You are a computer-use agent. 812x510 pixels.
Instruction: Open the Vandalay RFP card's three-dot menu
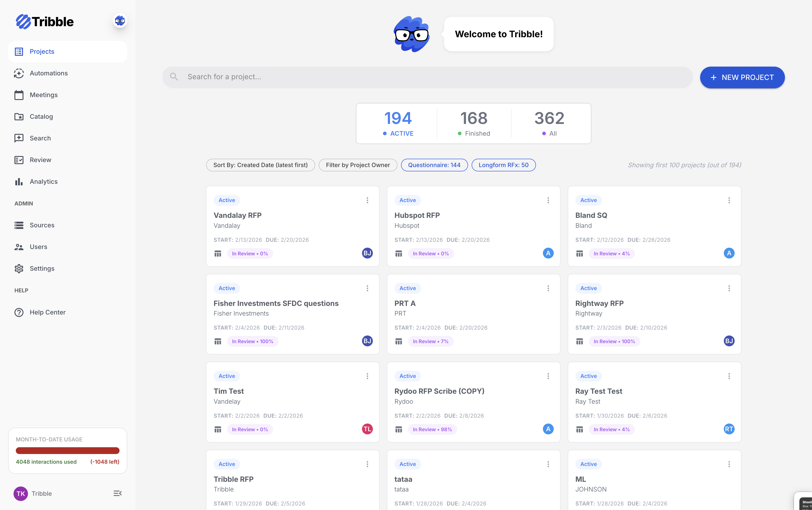click(367, 200)
